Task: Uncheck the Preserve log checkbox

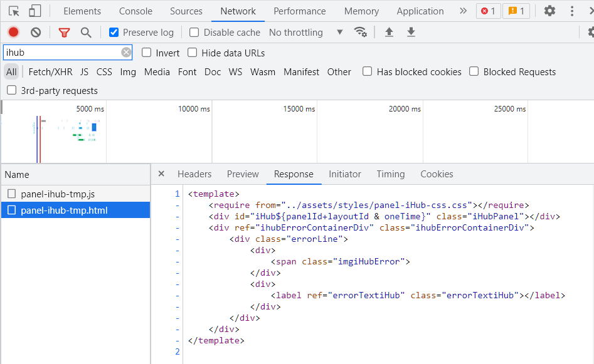Action: (114, 33)
